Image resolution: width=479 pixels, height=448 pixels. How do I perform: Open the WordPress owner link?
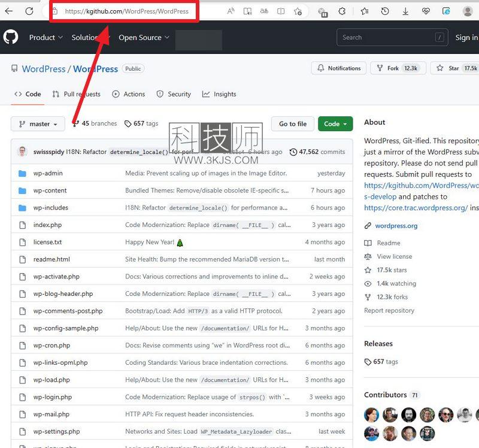(44, 69)
